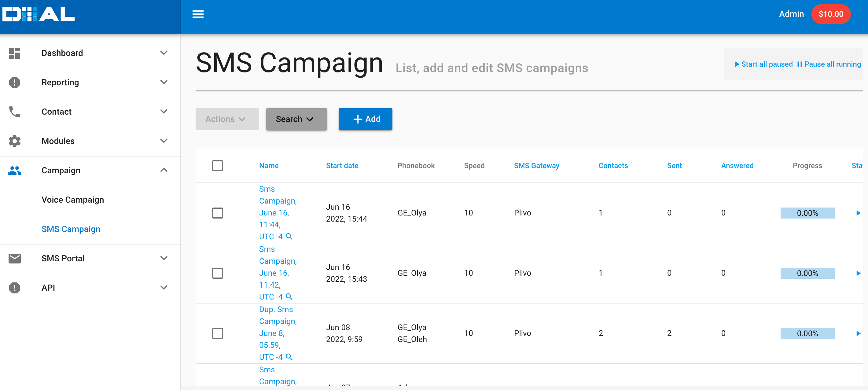Select SMS Campaign sidebar item
This screenshot has height=390, width=868.
pyautogui.click(x=71, y=229)
